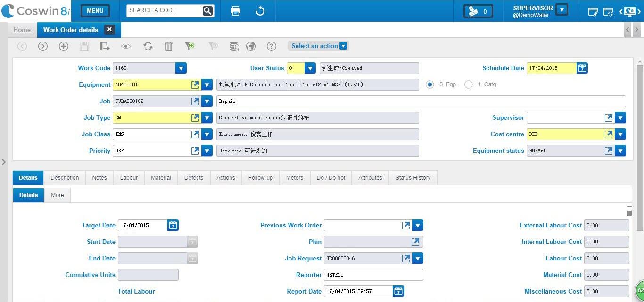Open the approvals stamp counter

coord(478,11)
